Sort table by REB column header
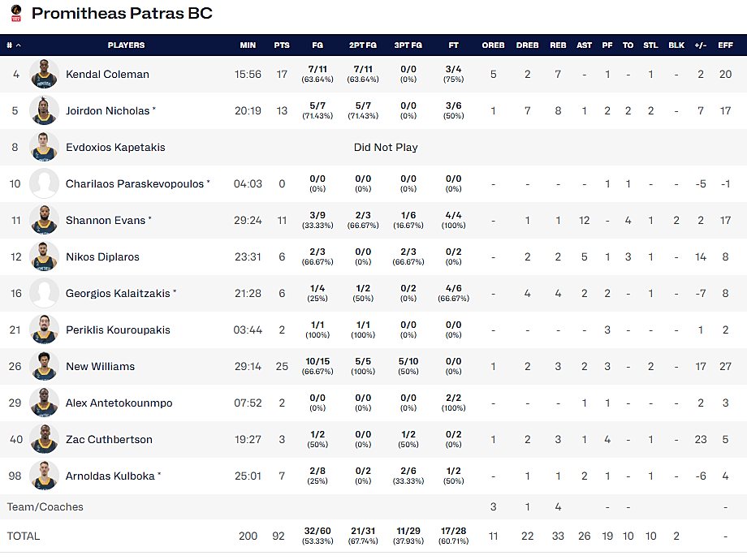 (x=558, y=45)
